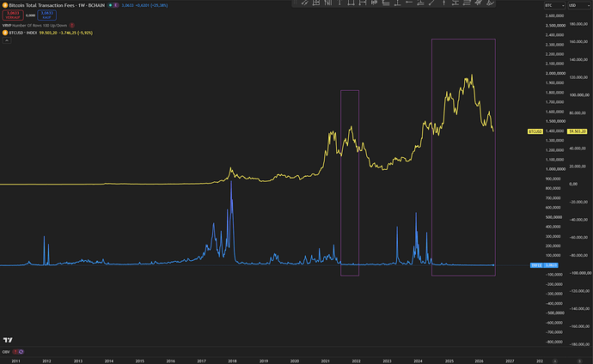Select the grid table tool in the drawing toolbar

click(x=316, y=3)
